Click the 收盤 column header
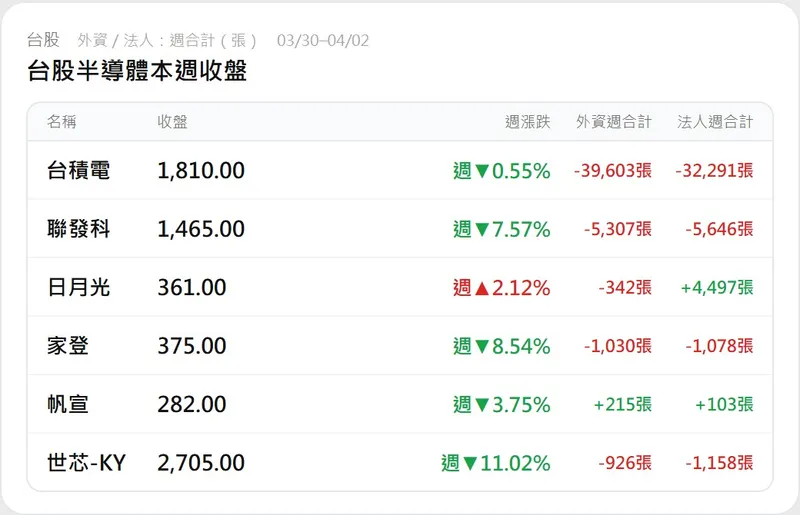Image resolution: width=800 pixels, height=515 pixels. [x=172, y=122]
